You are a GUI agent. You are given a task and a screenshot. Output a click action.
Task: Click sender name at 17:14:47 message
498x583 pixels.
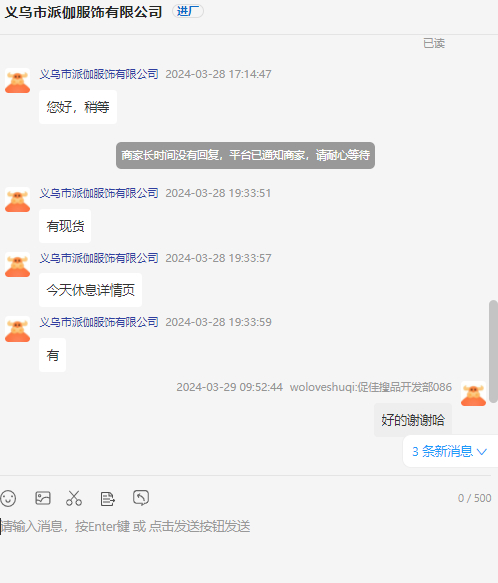click(99, 74)
